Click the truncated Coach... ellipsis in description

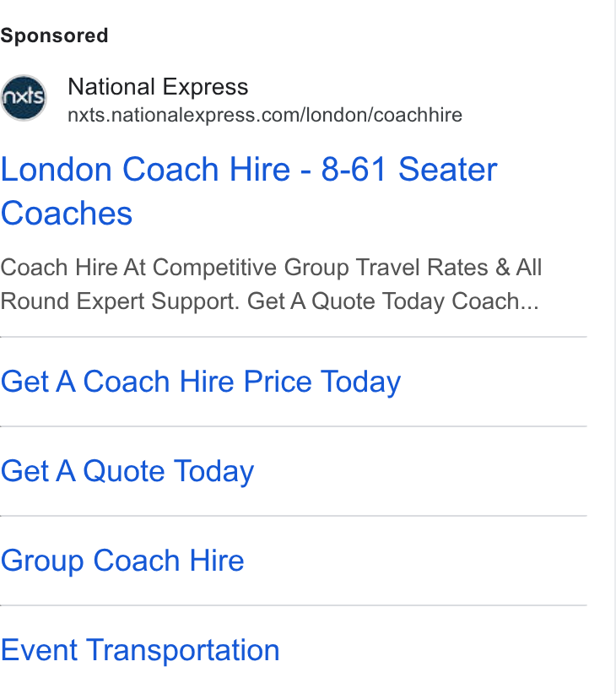[x=495, y=301]
